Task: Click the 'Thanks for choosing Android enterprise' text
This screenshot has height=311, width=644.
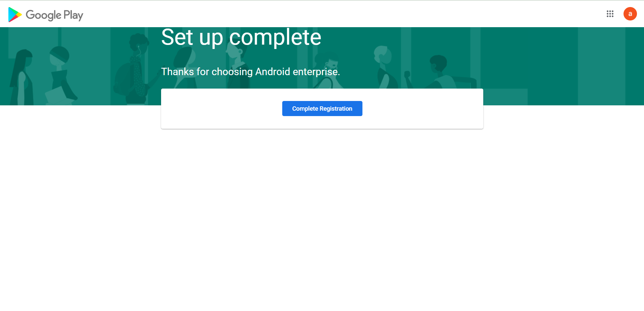Action: pyautogui.click(x=250, y=72)
